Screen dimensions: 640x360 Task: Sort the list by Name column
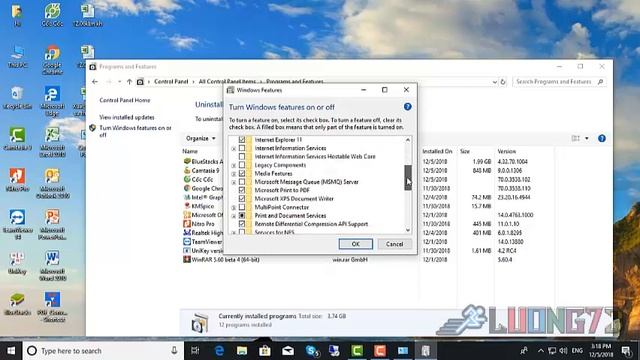(x=190, y=151)
